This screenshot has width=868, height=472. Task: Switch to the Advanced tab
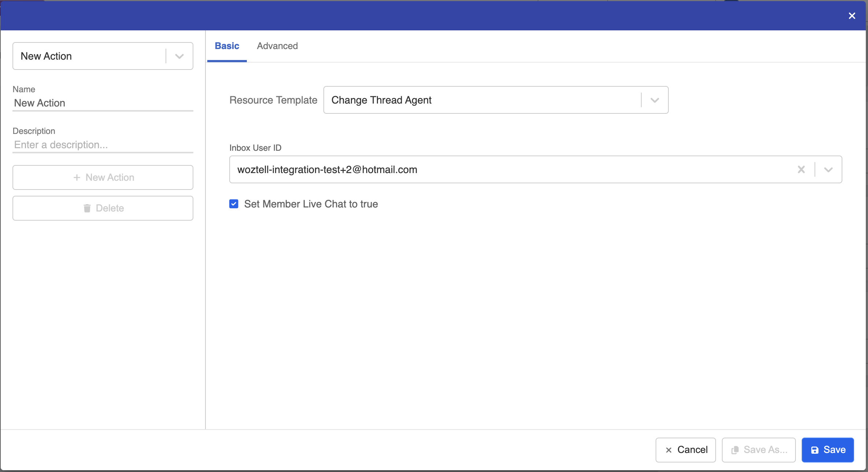point(277,46)
